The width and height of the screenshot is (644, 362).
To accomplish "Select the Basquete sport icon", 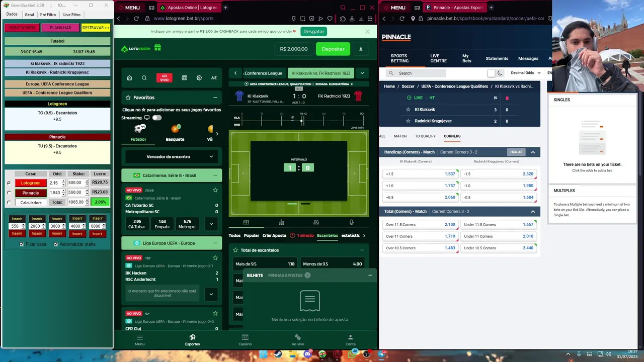I will pos(175,130).
